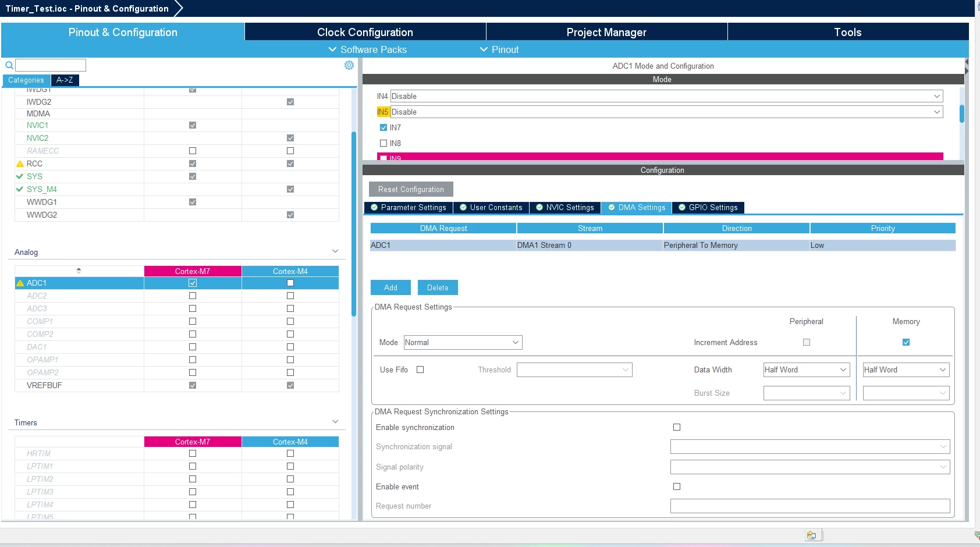Switch to the Clock Configuration tab
Screen dimensions: 980x547
pyautogui.click(x=365, y=32)
